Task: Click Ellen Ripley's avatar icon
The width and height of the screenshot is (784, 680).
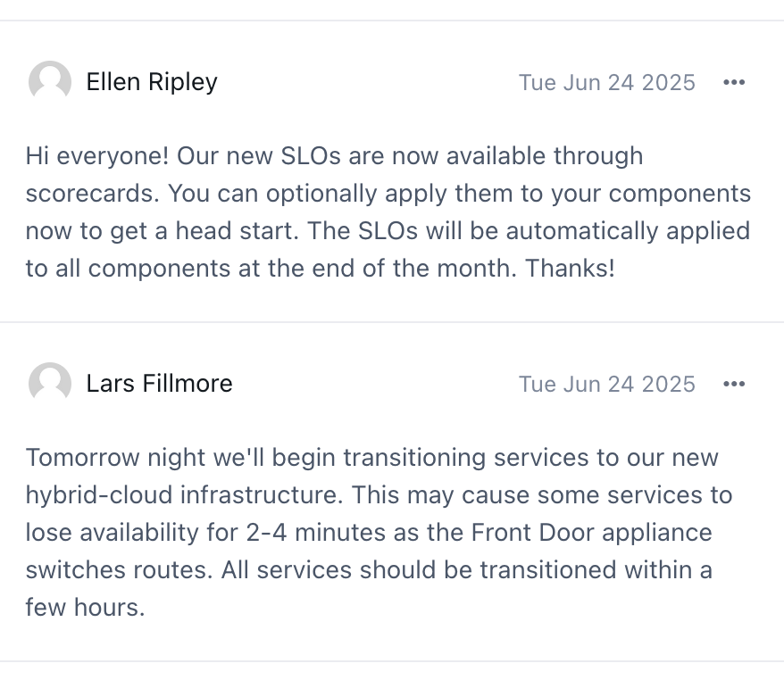Action: [x=50, y=81]
